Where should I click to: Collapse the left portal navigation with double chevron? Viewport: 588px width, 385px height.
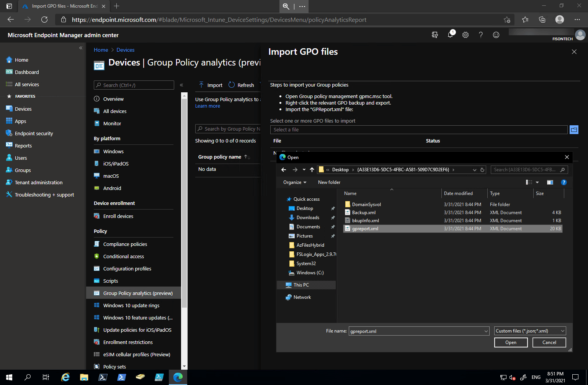click(81, 48)
